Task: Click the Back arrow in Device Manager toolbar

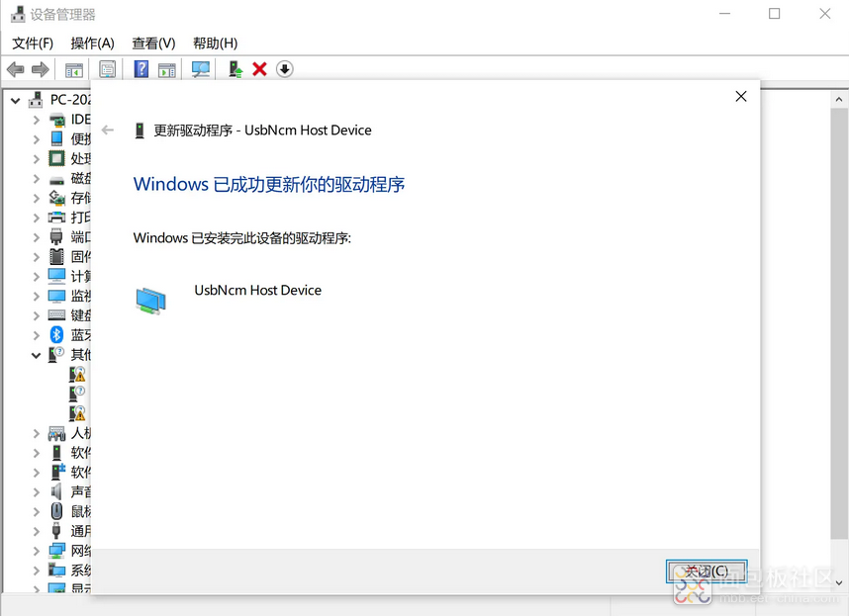Action: click(x=15, y=69)
